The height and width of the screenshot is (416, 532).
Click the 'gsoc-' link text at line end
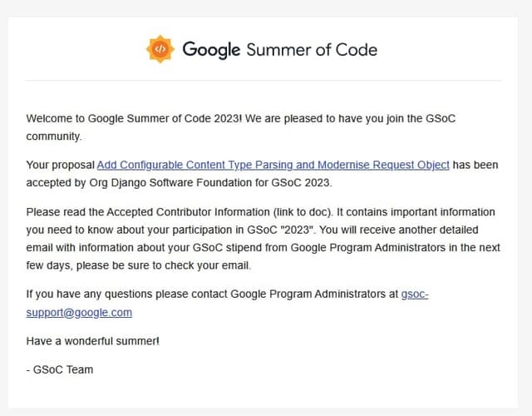pos(415,294)
